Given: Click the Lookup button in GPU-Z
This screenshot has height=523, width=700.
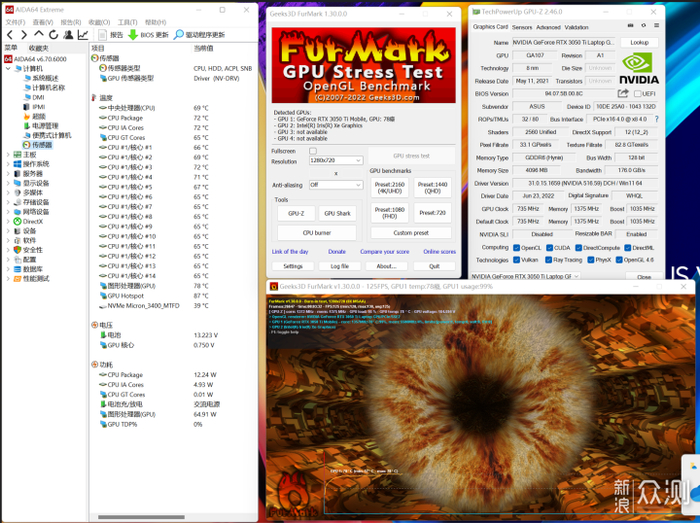Looking at the screenshot, I should coord(639,42).
